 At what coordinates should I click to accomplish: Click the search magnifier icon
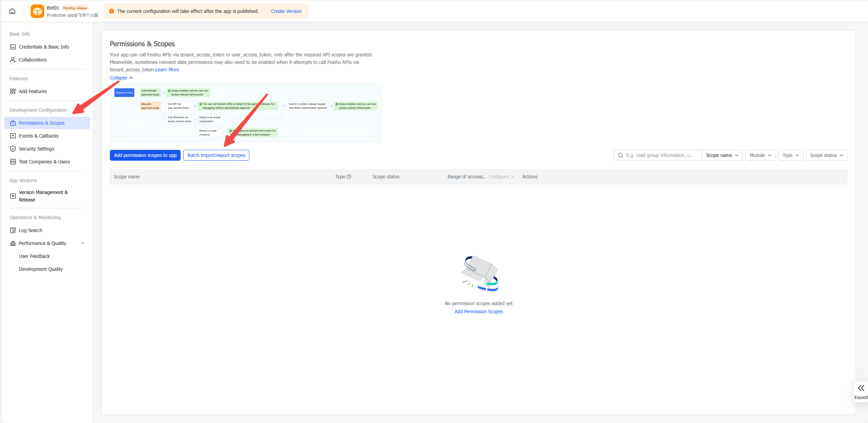click(x=621, y=155)
